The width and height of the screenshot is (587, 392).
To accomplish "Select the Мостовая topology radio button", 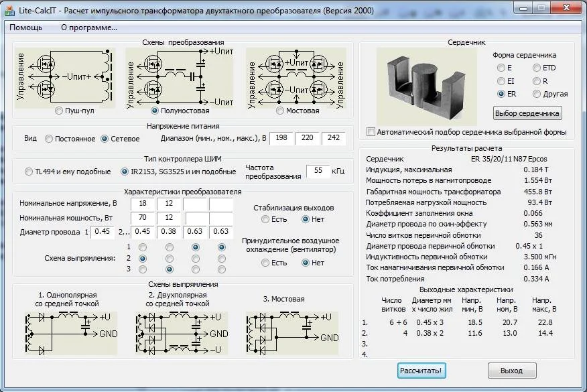I will point(279,111).
